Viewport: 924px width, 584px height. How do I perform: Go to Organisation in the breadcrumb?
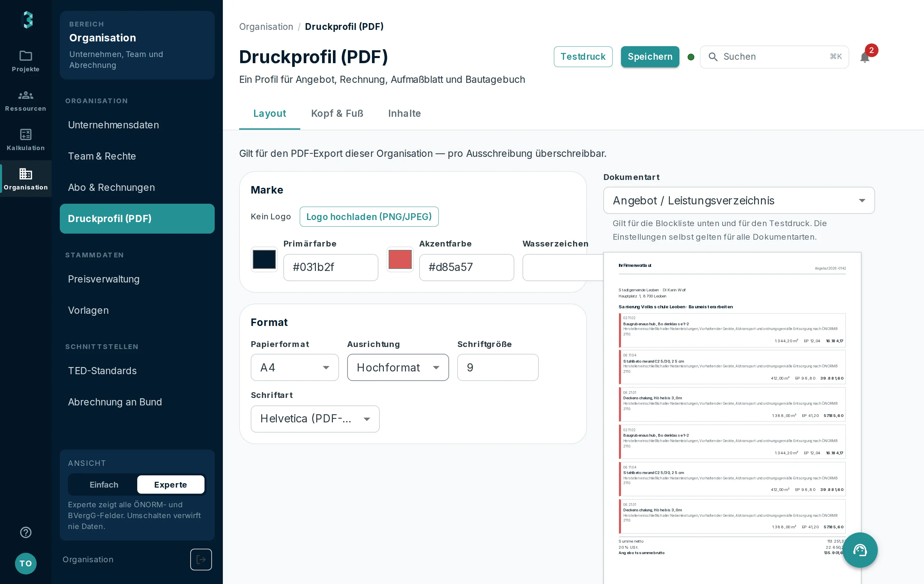(266, 27)
